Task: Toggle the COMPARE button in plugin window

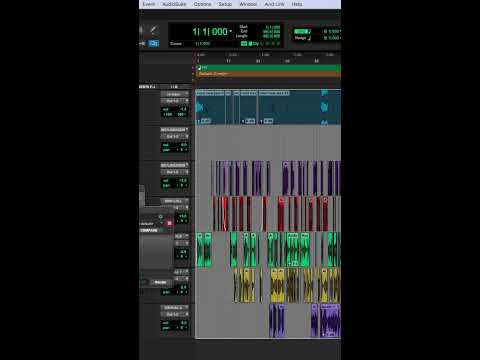Action: 149,230
